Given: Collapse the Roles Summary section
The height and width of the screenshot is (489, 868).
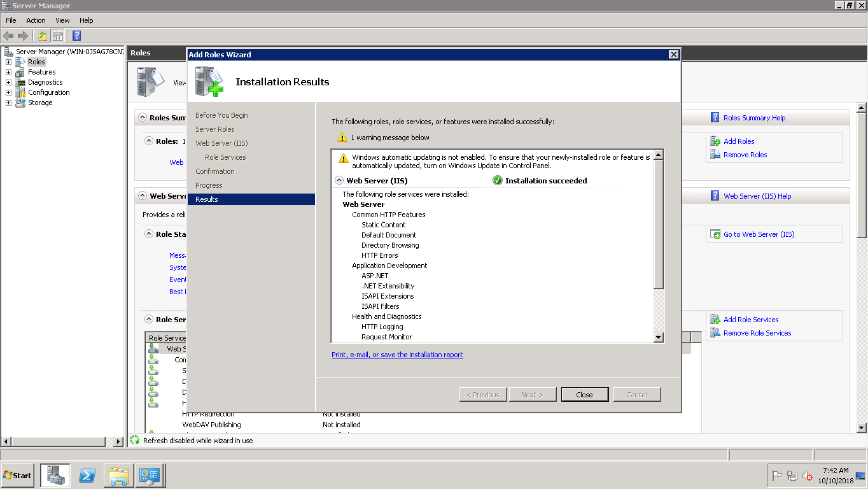Looking at the screenshot, I should click(141, 118).
